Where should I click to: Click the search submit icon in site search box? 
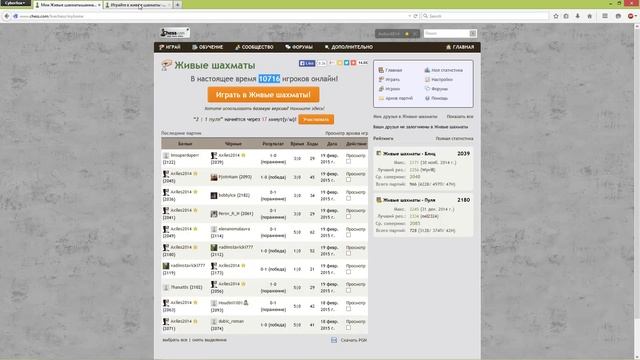[x=473, y=33]
